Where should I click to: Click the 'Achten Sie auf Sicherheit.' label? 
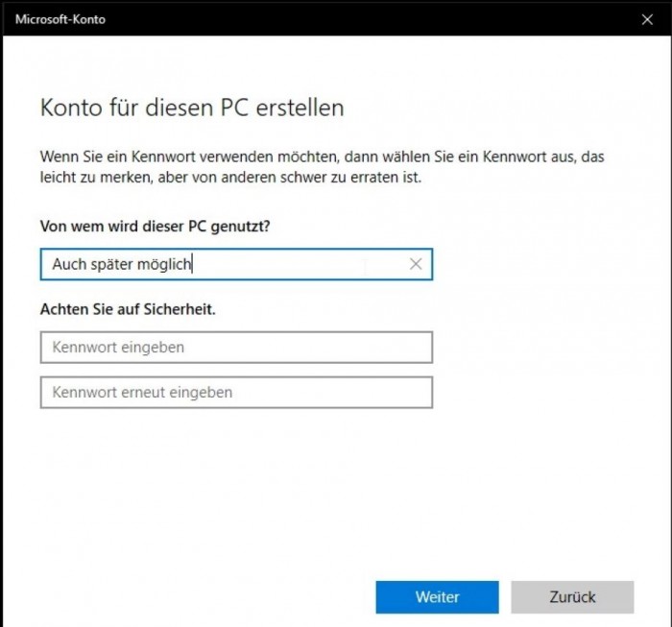127,310
